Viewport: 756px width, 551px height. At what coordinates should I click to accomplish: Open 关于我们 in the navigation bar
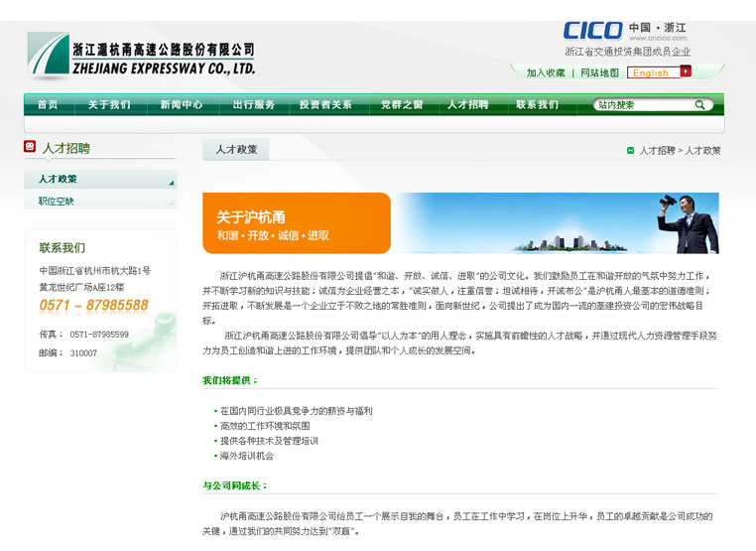[109, 105]
